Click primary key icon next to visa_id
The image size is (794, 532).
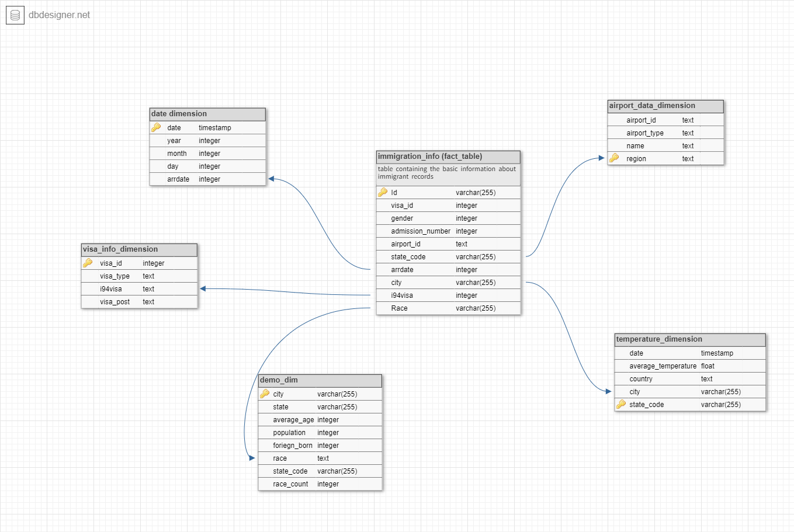88,263
